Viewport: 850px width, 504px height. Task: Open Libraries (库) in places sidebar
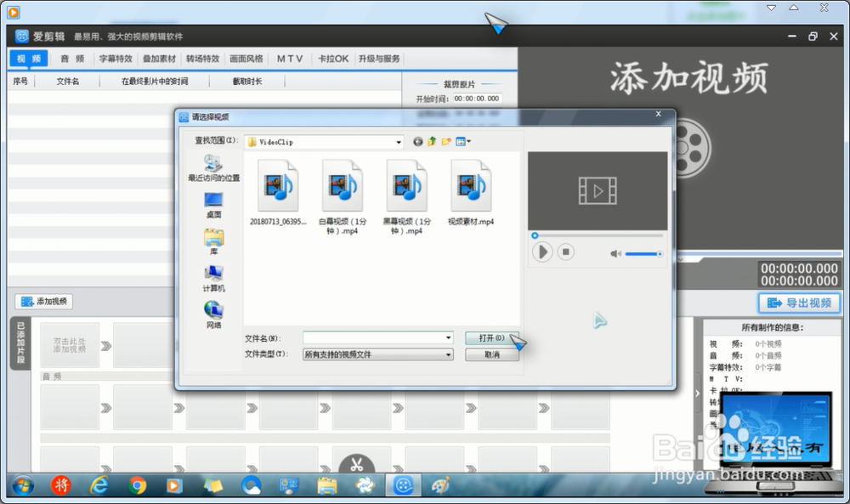[213, 240]
